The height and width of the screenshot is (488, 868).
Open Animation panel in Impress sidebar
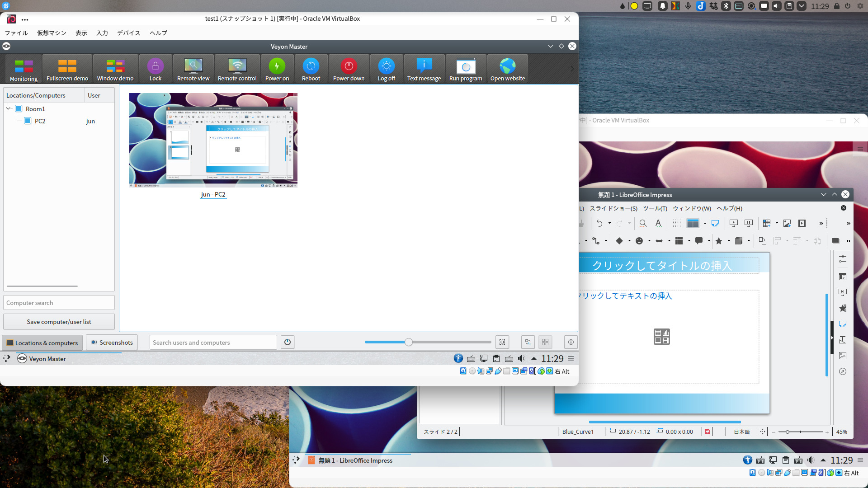tap(843, 308)
